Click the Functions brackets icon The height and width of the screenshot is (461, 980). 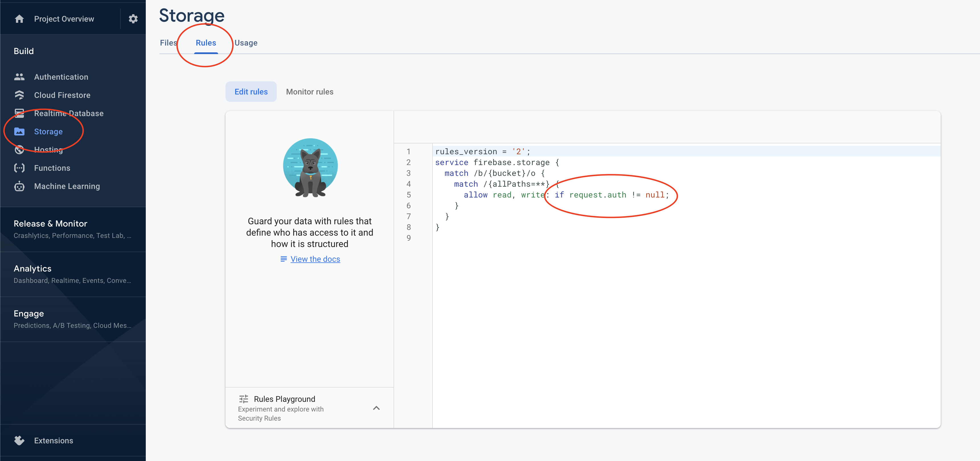(x=19, y=168)
